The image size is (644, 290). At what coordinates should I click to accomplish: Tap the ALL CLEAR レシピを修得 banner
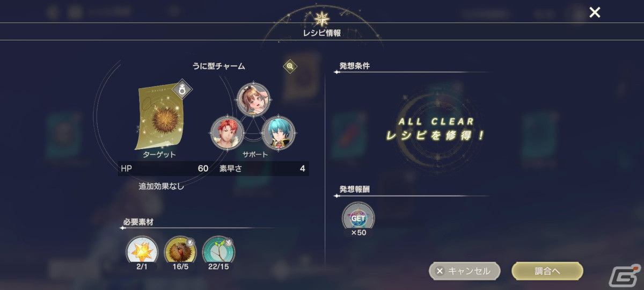(435, 129)
